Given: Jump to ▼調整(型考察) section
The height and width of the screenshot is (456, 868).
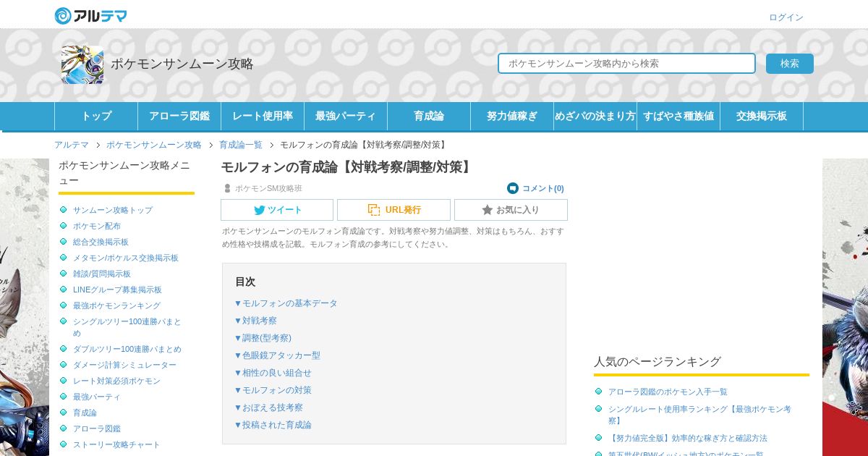Looking at the screenshot, I should [263, 338].
